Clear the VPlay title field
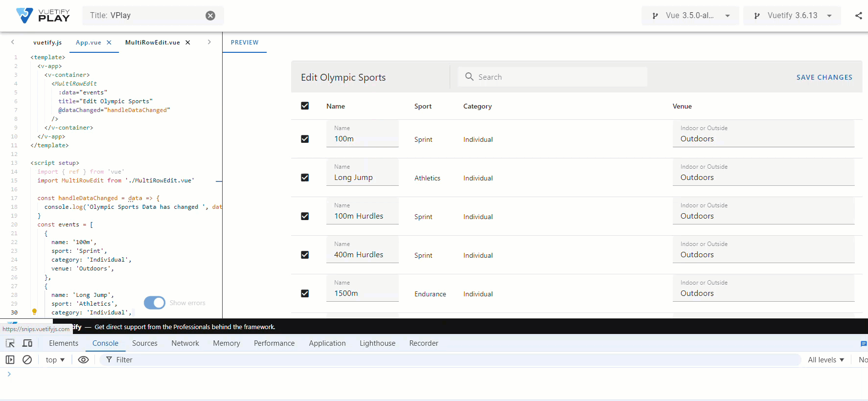Screen dimensions: 868x401 [x=210, y=16]
